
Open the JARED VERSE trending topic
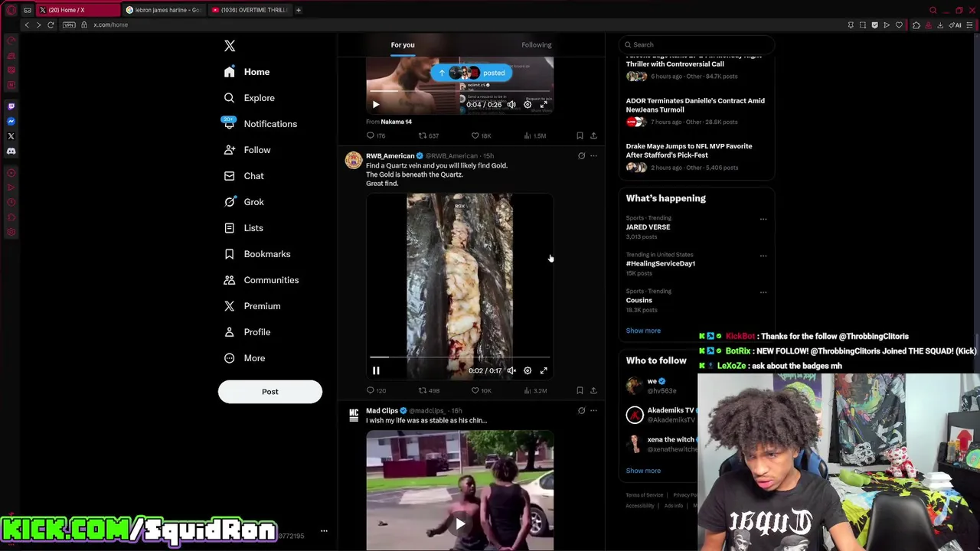click(x=648, y=227)
